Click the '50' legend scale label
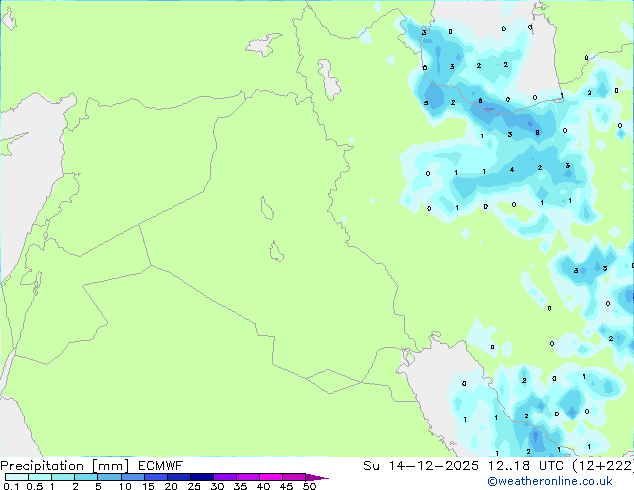 coord(310,486)
